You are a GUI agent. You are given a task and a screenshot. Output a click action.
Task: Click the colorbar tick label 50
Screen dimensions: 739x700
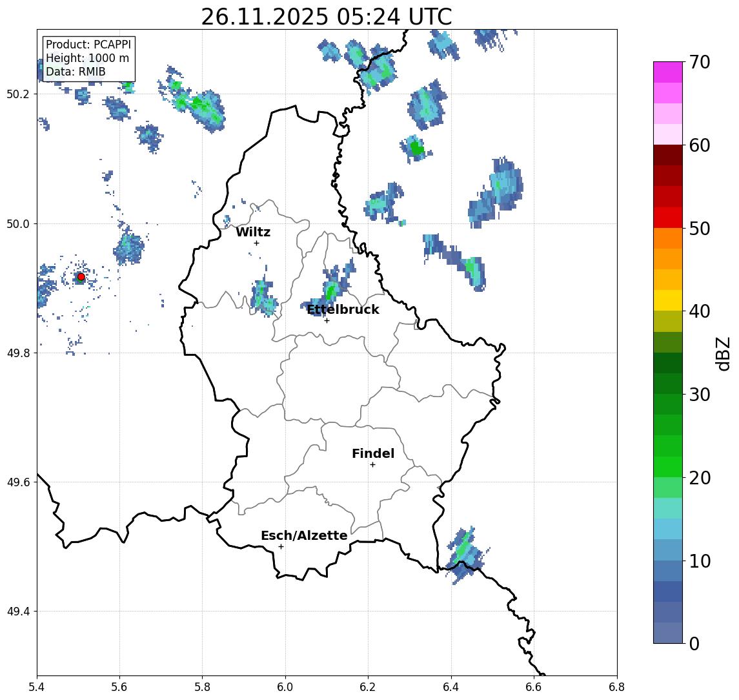(700, 229)
